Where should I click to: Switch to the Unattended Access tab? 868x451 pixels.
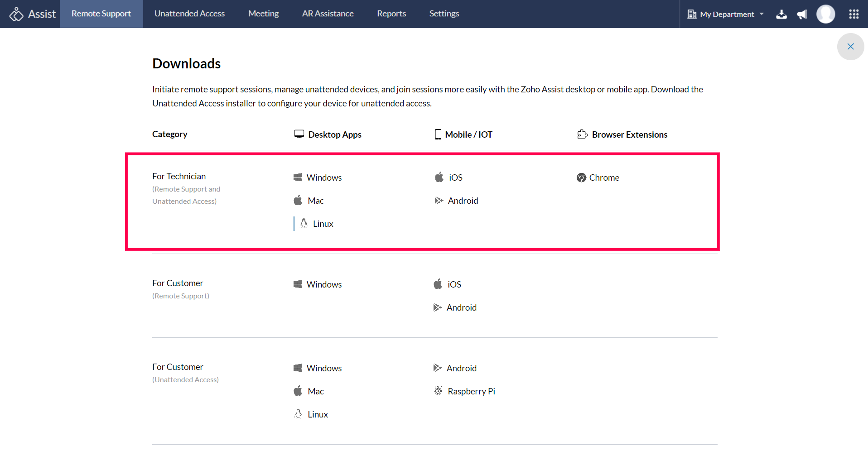(189, 14)
